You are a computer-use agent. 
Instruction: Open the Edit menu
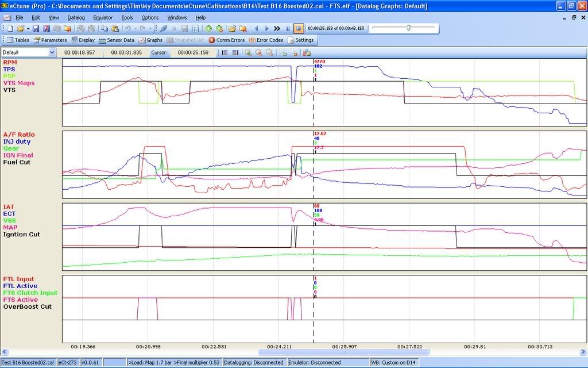click(x=36, y=18)
